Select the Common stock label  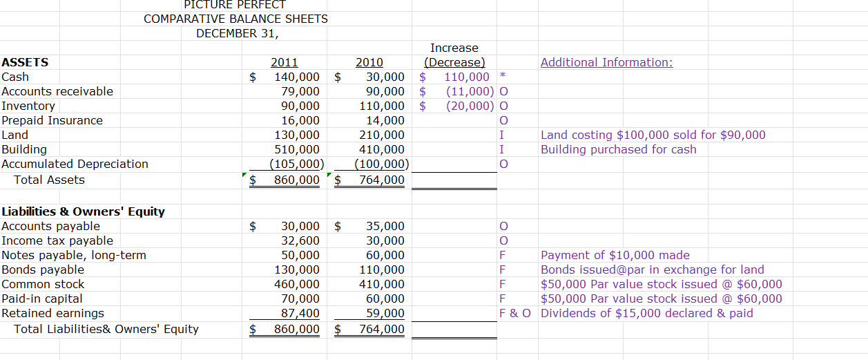[x=43, y=284]
